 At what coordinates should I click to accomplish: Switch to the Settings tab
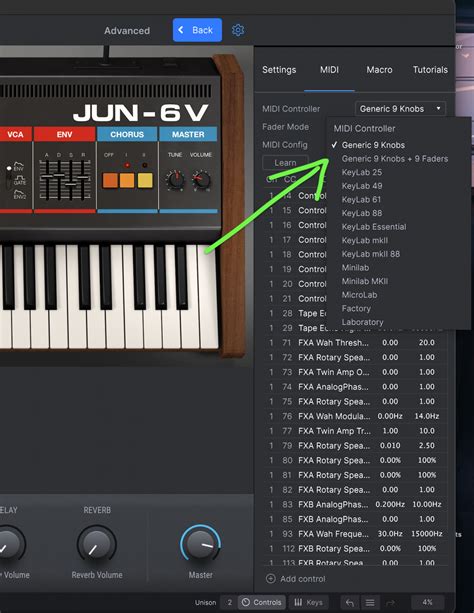(x=279, y=70)
